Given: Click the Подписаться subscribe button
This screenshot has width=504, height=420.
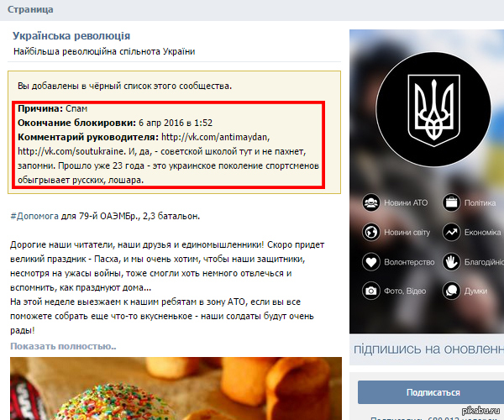Looking at the screenshot, I should [431, 392].
